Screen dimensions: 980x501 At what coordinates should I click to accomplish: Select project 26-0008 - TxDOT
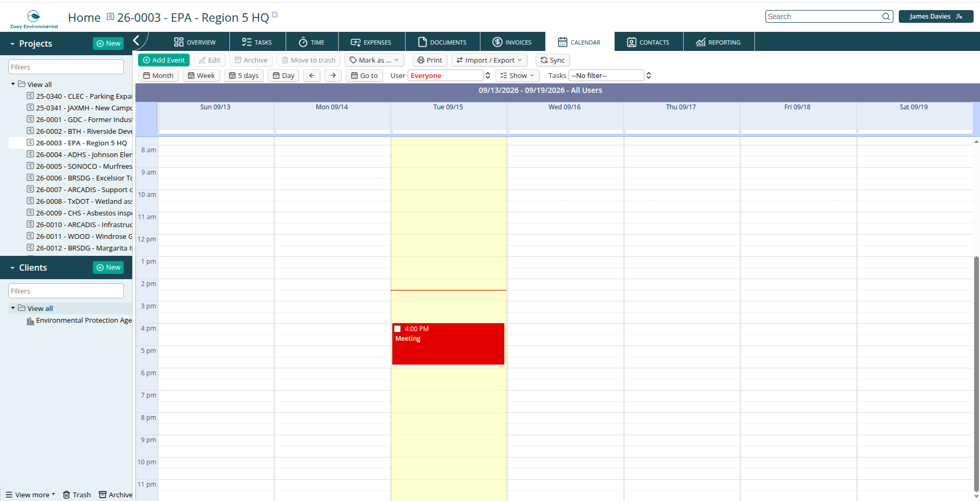click(80, 202)
